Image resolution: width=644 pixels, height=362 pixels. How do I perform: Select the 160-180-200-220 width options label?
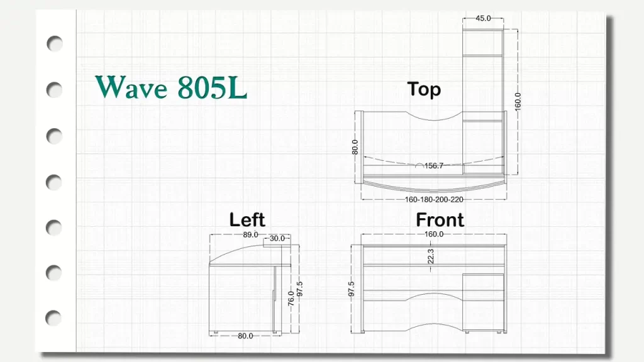point(434,199)
